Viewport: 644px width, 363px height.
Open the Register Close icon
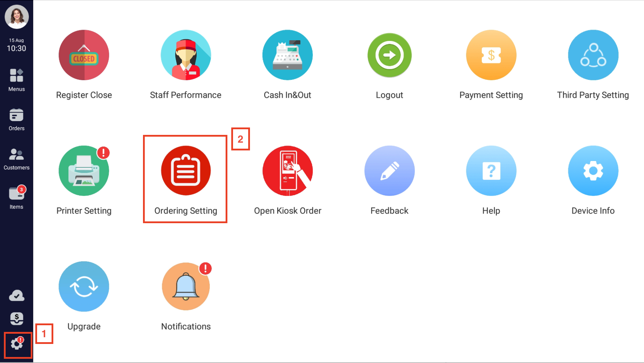[84, 55]
